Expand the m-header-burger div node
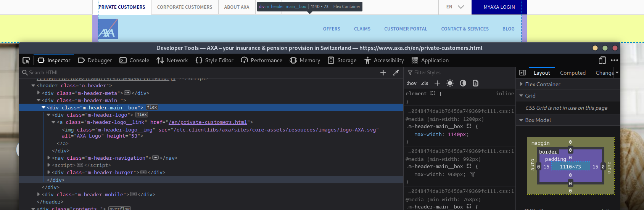Image resolution: width=644 pixels, height=210 pixels. pyautogui.click(x=48, y=172)
